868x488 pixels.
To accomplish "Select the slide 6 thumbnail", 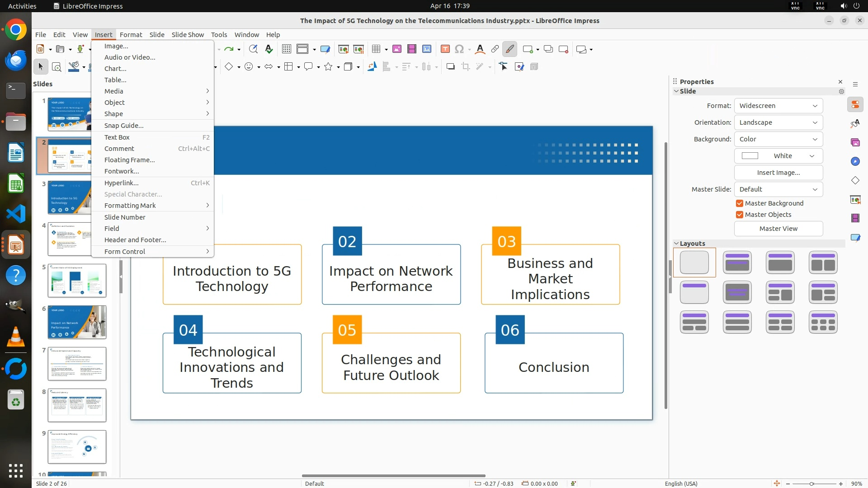I will pyautogui.click(x=77, y=322).
